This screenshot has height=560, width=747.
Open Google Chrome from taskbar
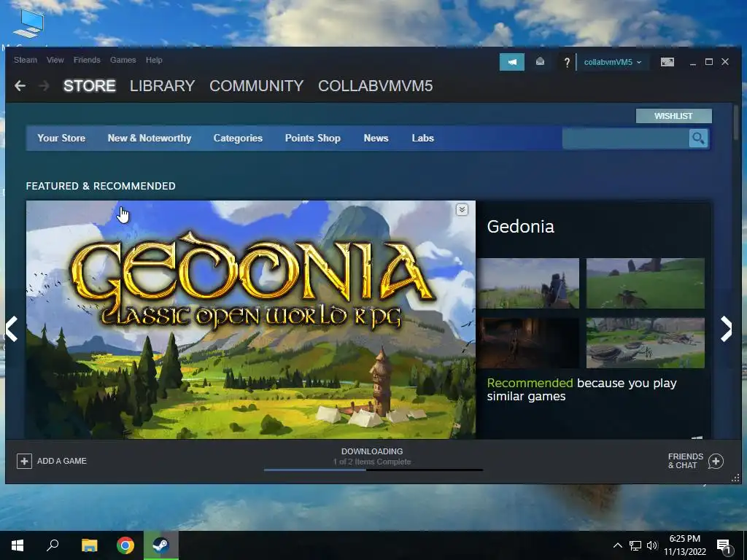click(125, 545)
